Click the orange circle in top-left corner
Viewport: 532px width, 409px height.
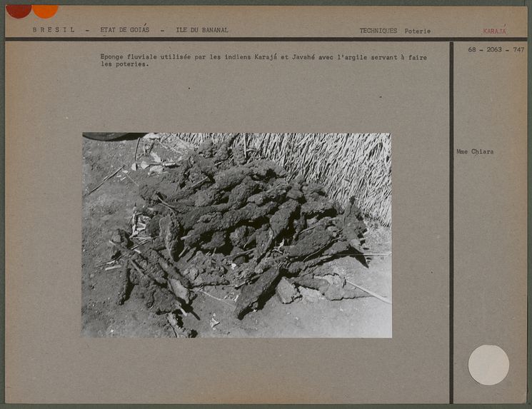coord(45,9)
